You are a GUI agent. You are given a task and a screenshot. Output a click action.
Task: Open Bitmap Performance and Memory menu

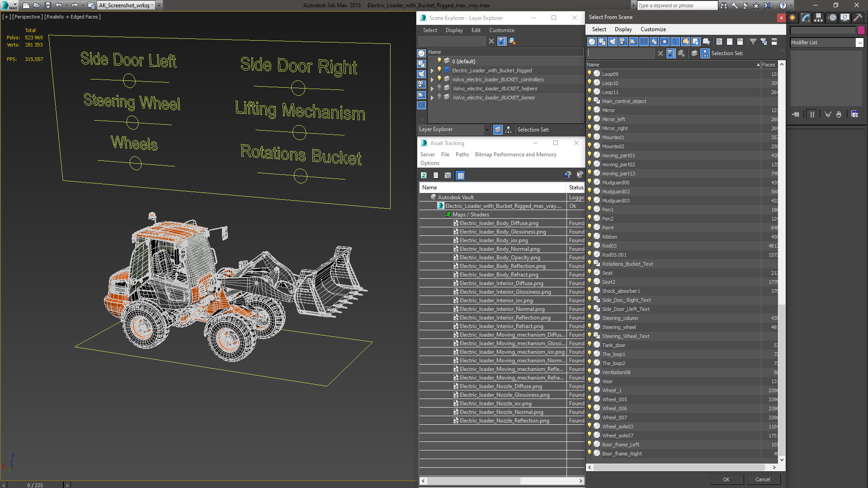point(515,155)
